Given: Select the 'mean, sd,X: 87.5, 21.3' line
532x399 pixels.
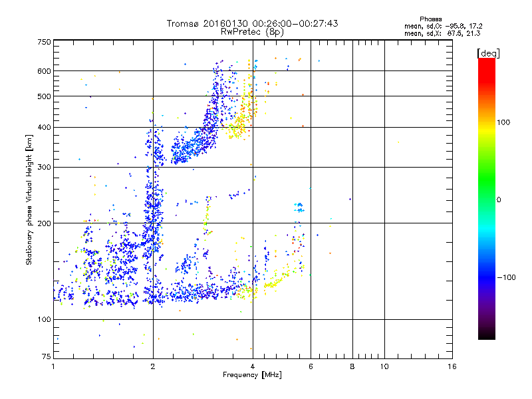Looking at the screenshot, I should tap(442, 33).
